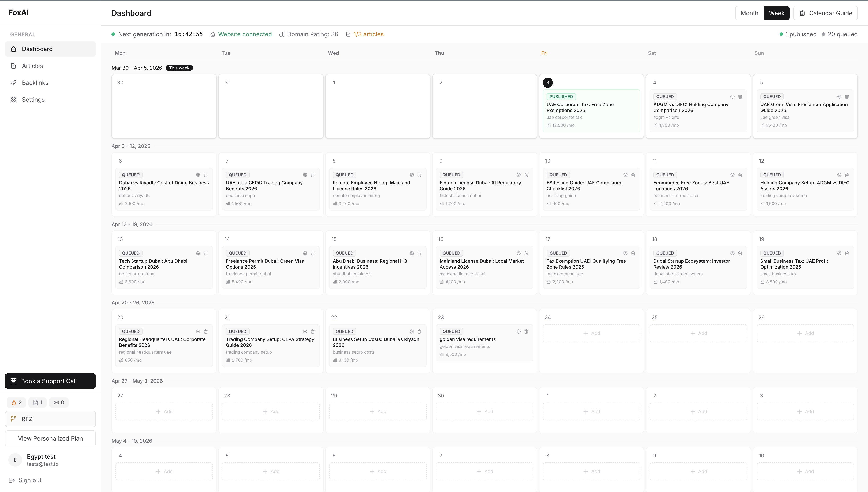This screenshot has height=492, width=868.
Task: Open Articles in sidebar
Action: tap(50, 66)
